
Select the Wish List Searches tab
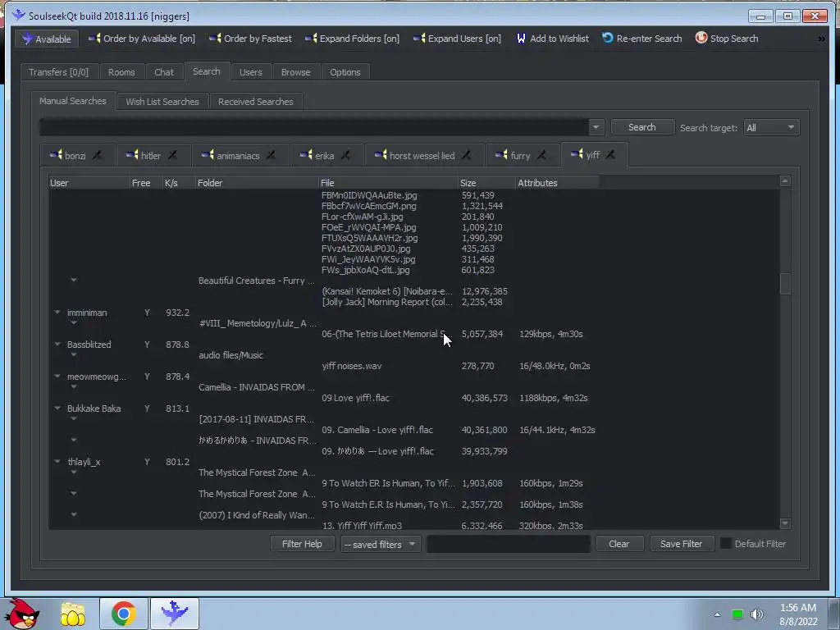pos(162,101)
